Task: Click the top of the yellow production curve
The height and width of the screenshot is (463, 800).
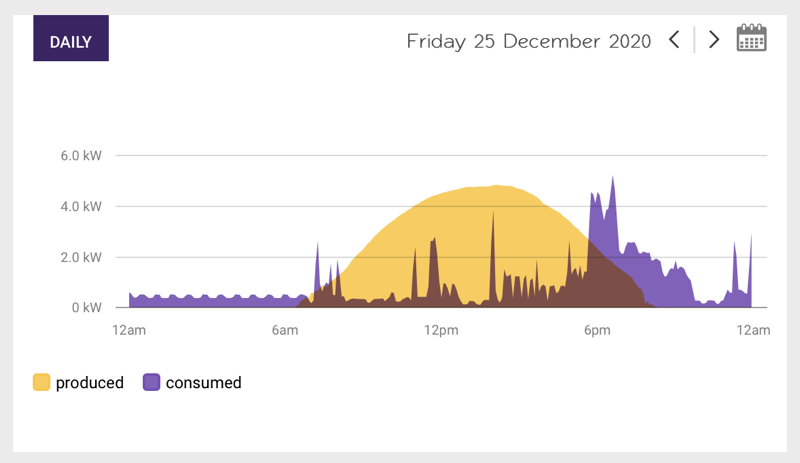Action: 497,188
